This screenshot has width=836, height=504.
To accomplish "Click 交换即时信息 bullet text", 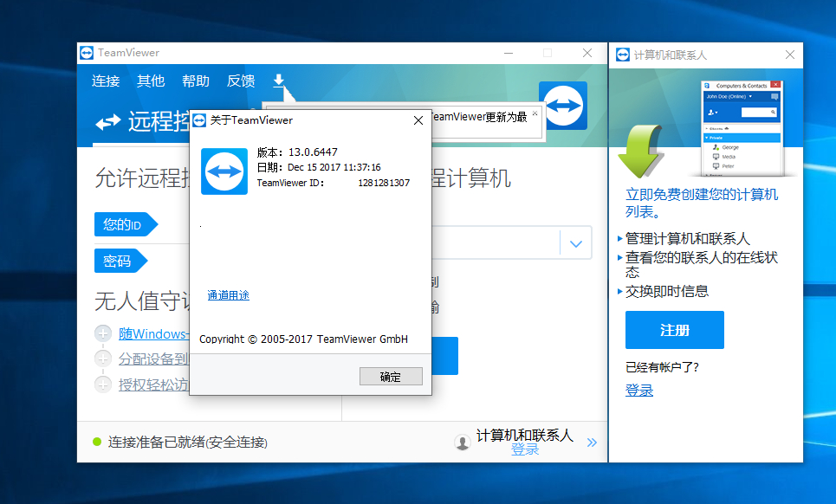I will click(667, 292).
